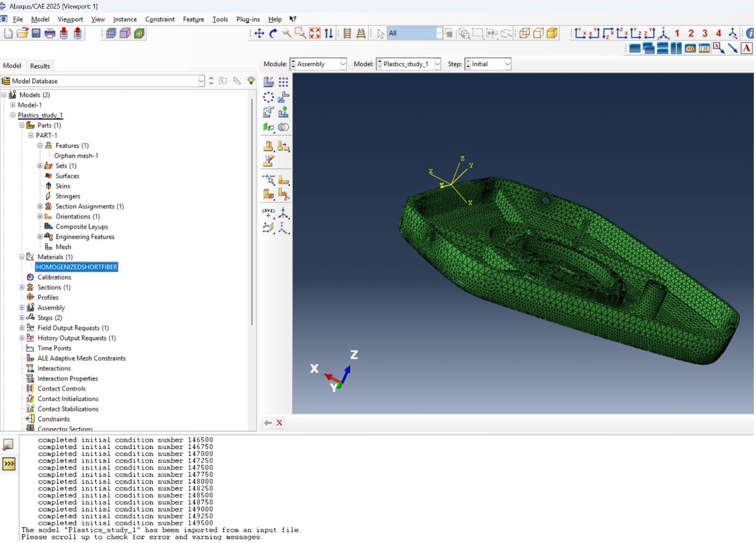Switch to the Results tab
756x543 pixels.
pyautogui.click(x=40, y=66)
